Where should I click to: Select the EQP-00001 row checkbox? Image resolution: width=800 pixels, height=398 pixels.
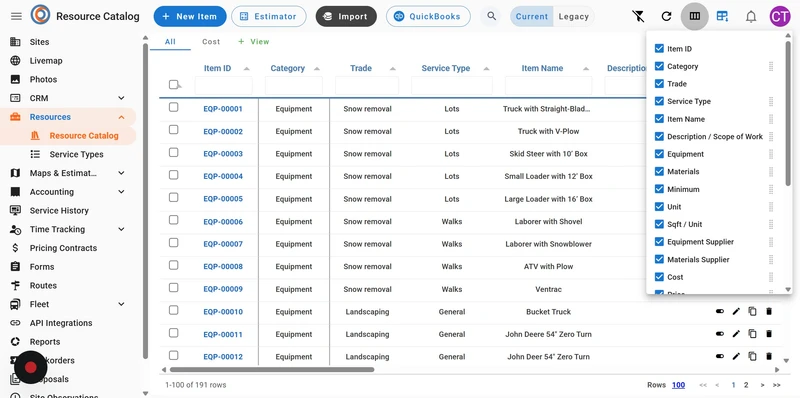coord(173,107)
